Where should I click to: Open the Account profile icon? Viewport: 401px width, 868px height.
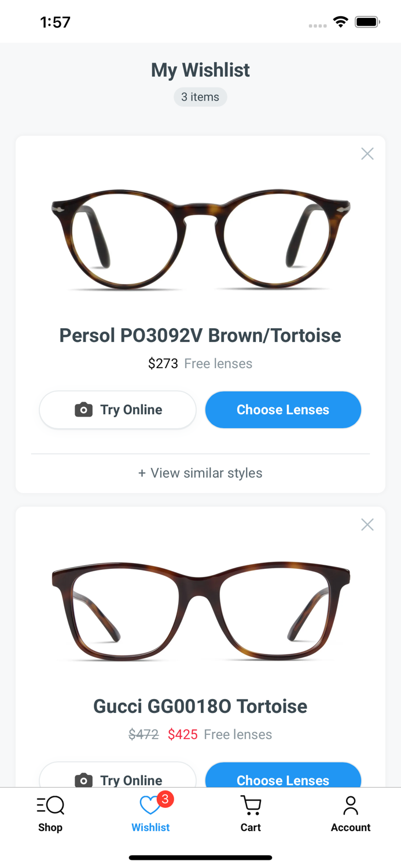click(351, 805)
